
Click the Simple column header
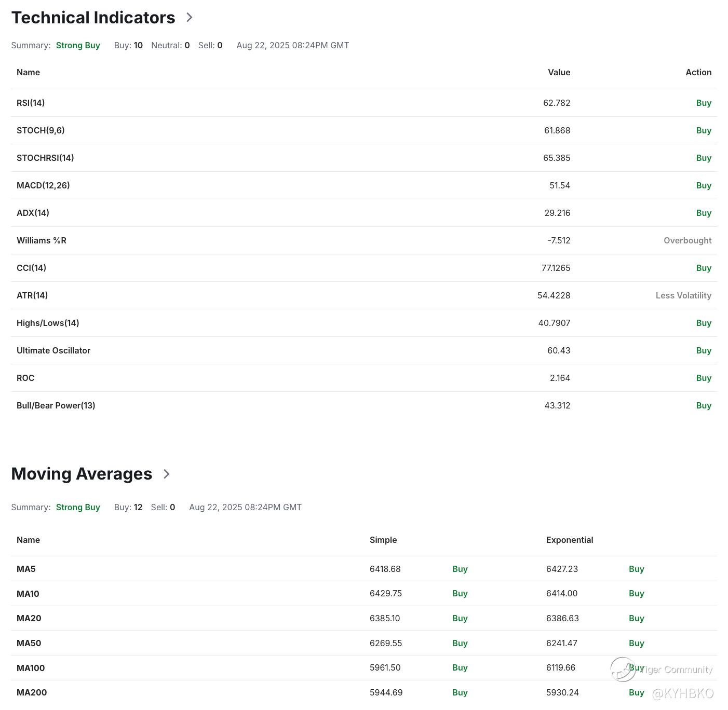click(383, 540)
